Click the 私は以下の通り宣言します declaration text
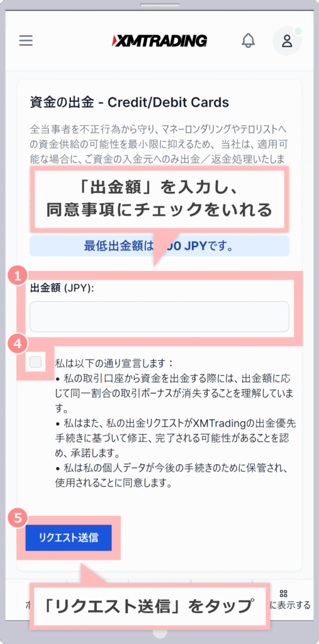This screenshot has width=319, height=644. coord(115,363)
